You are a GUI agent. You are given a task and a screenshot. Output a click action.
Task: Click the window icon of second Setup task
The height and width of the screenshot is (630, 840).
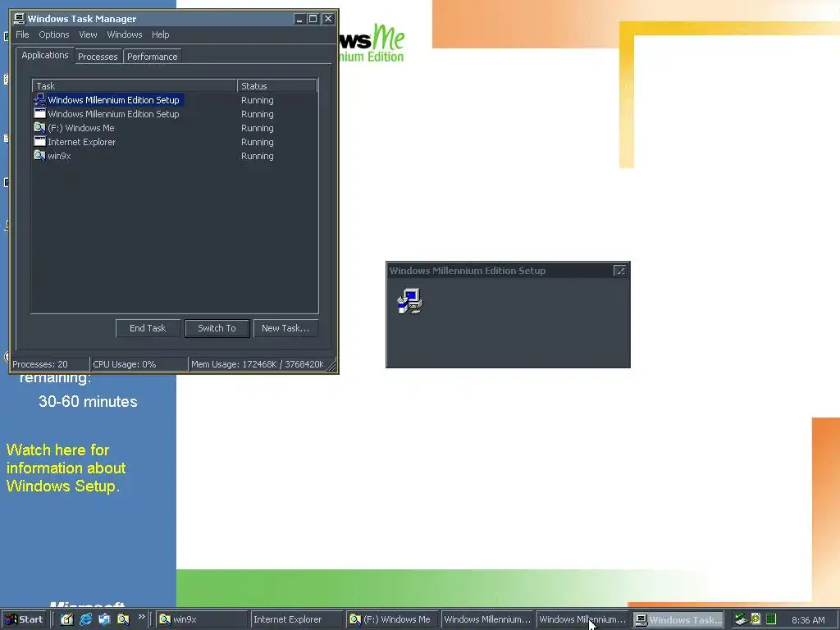click(x=39, y=113)
